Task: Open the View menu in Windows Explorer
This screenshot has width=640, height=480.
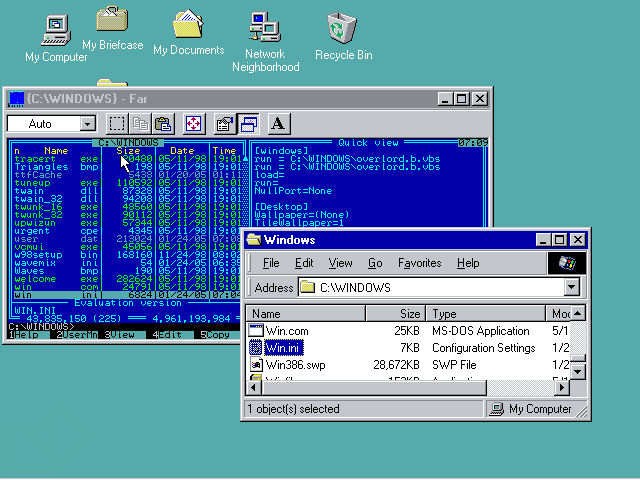Action: click(x=340, y=263)
